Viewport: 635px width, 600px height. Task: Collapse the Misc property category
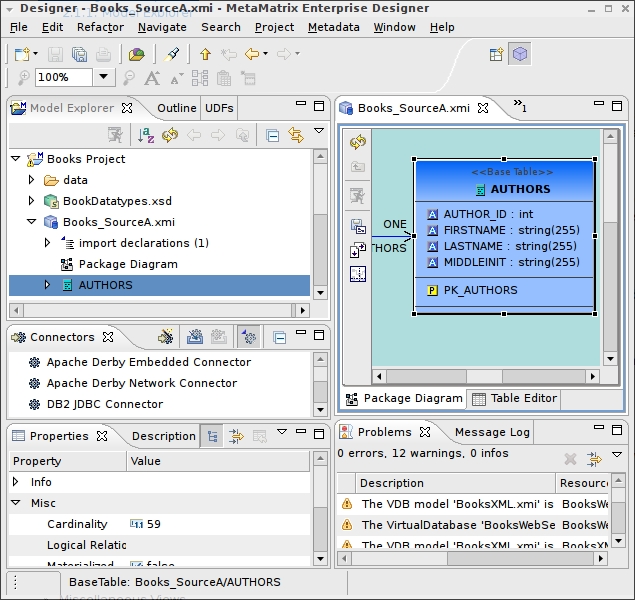tap(16, 503)
